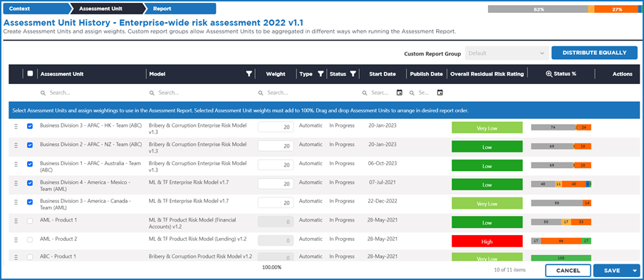Edit weight field for Business Division 4 Mexico
644x280 pixels.
tap(276, 184)
